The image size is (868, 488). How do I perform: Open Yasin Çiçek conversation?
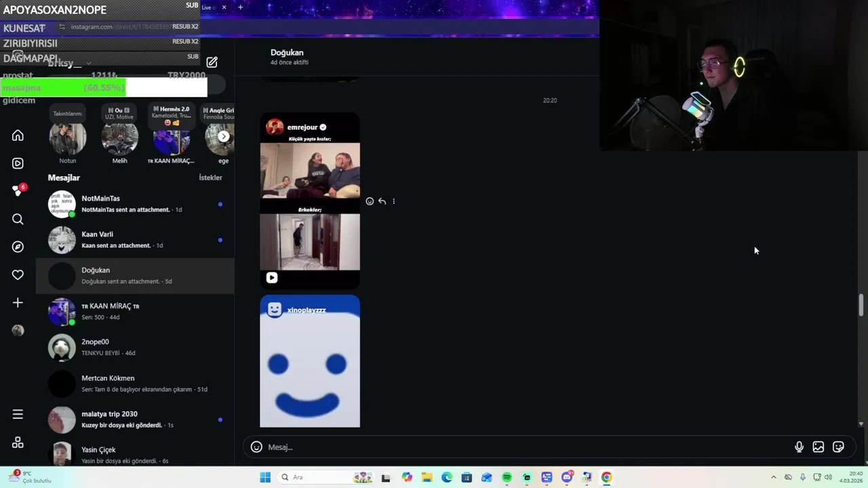tap(135, 453)
